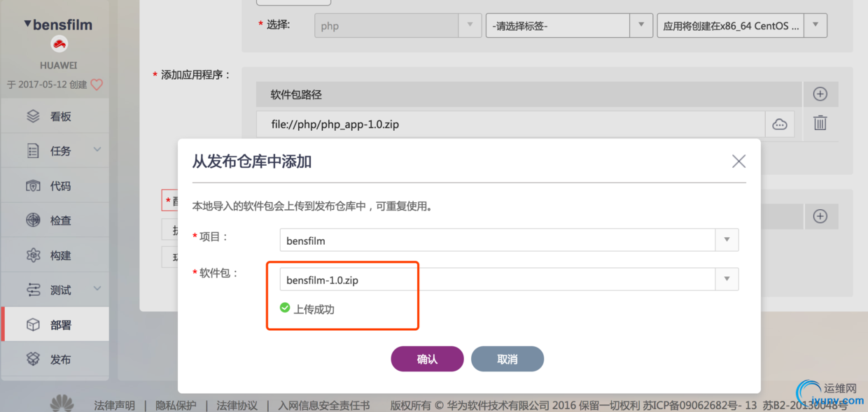Expand the 测试 submenu chevron
Image resolution: width=868 pixels, height=412 pixels.
click(x=97, y=288)
